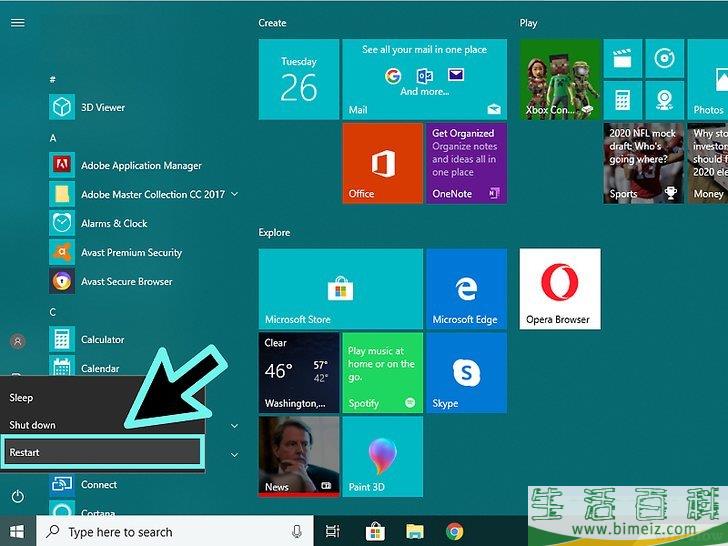Open the Office tile
This screenshot has height=546, width=728.
pyautogui.click(x=382, y=163)
